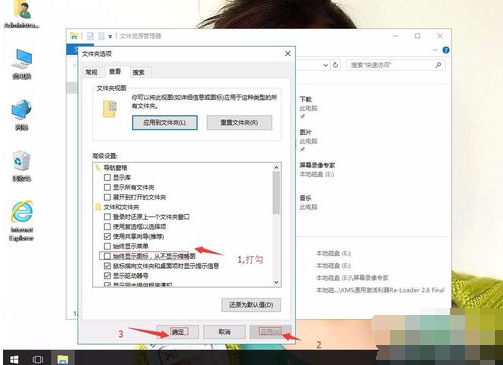The image size is (503, 365).
Task: Enable 始终显示菜单 checkbox
Action: 107,246
